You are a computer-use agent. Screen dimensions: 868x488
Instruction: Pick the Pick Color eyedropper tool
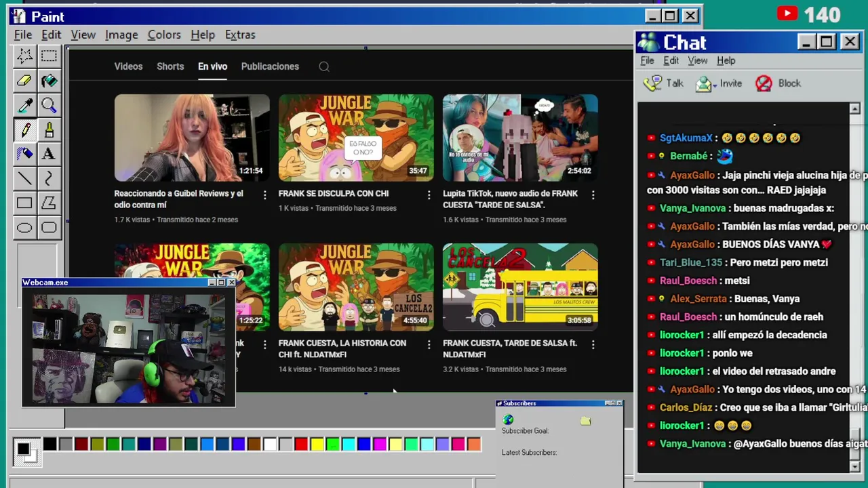click(x=24, y=105)
